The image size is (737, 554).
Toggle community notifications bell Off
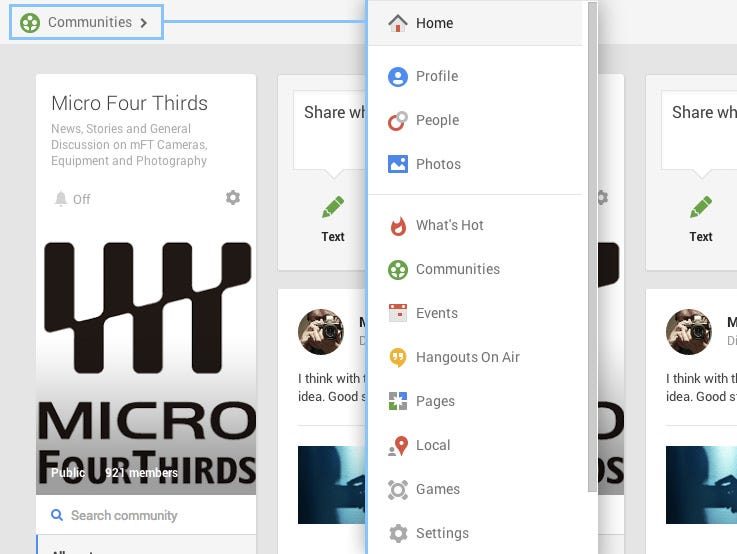point(72,199)
